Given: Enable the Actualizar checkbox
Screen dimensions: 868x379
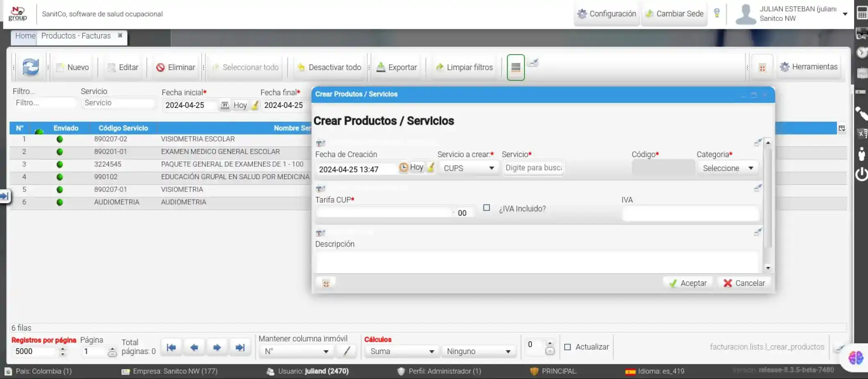Looking at the screenshot, I should click(x=568, y=347).
